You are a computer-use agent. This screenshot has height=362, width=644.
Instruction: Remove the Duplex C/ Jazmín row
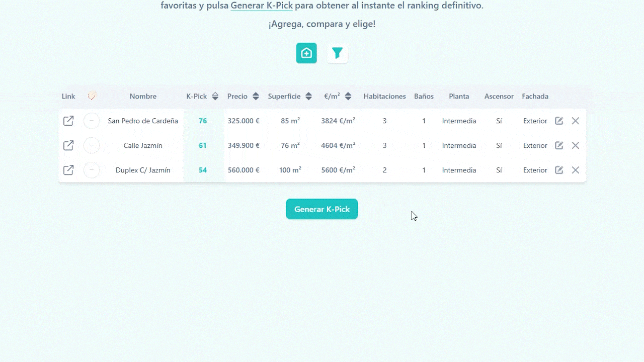point(576,170)
